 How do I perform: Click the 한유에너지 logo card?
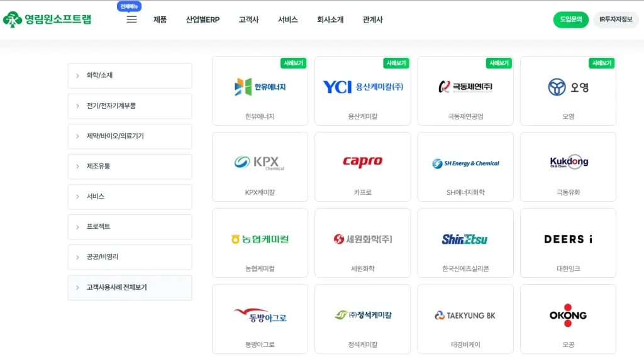click(x=260, y=87)
